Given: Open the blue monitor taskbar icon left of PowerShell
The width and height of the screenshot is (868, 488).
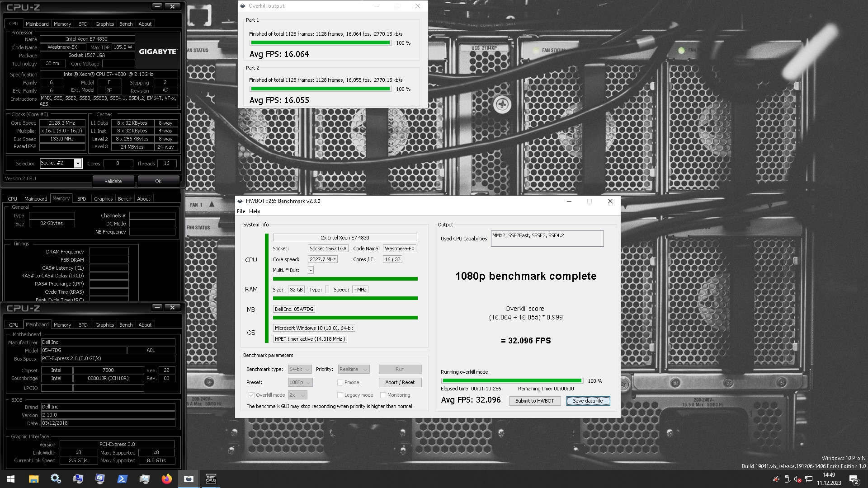Looking at the screenshot, I should coord(100,479).
